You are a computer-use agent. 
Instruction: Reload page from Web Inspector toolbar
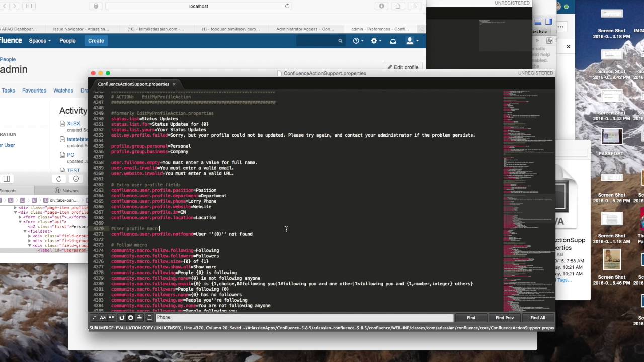coord(59,179)
